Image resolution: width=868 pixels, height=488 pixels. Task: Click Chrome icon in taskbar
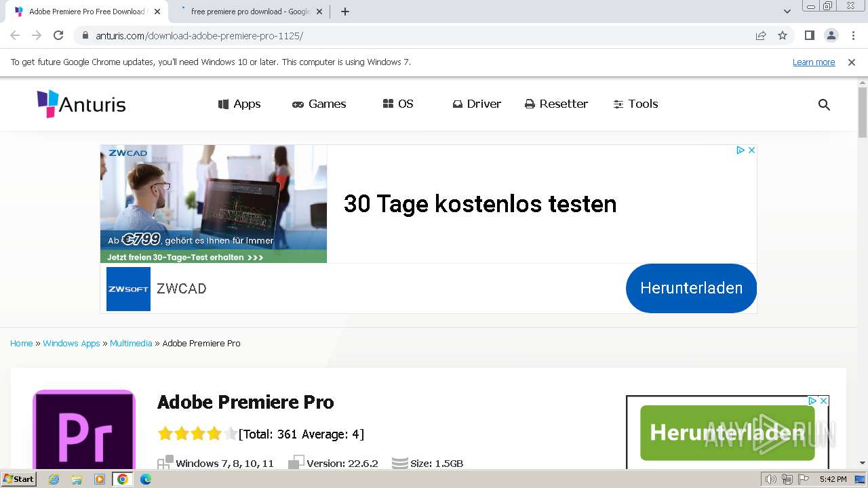point(122,479)
